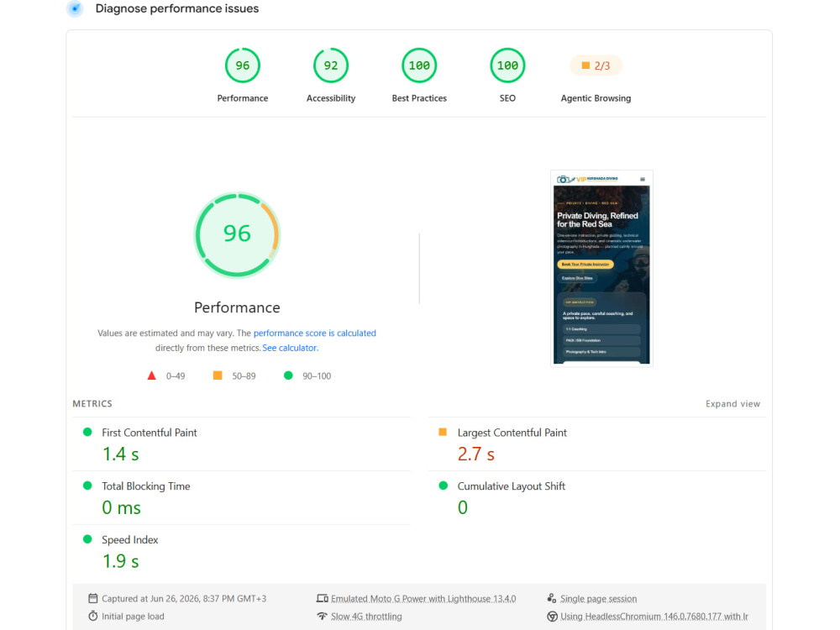Image resolution: width=840 pixels, height=630 pixels.
Task: Click the 2.7 s Largest Contentful Paint value
Action: [475, 454]
